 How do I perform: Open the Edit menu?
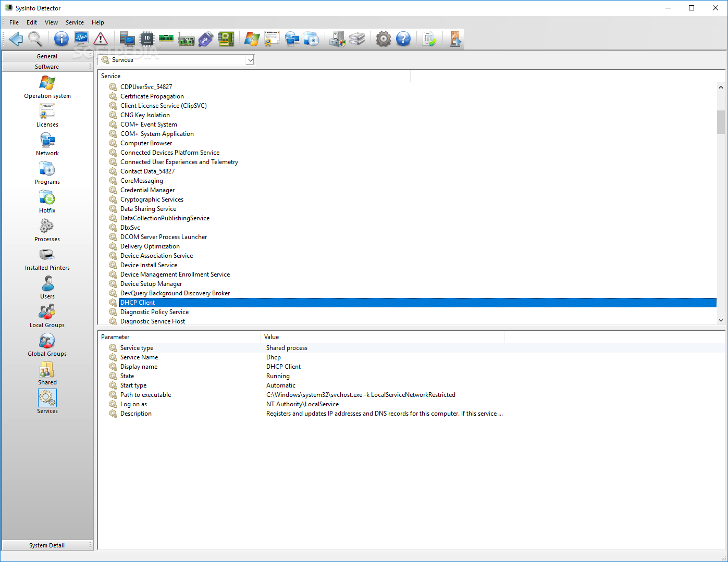pos(32,22)
